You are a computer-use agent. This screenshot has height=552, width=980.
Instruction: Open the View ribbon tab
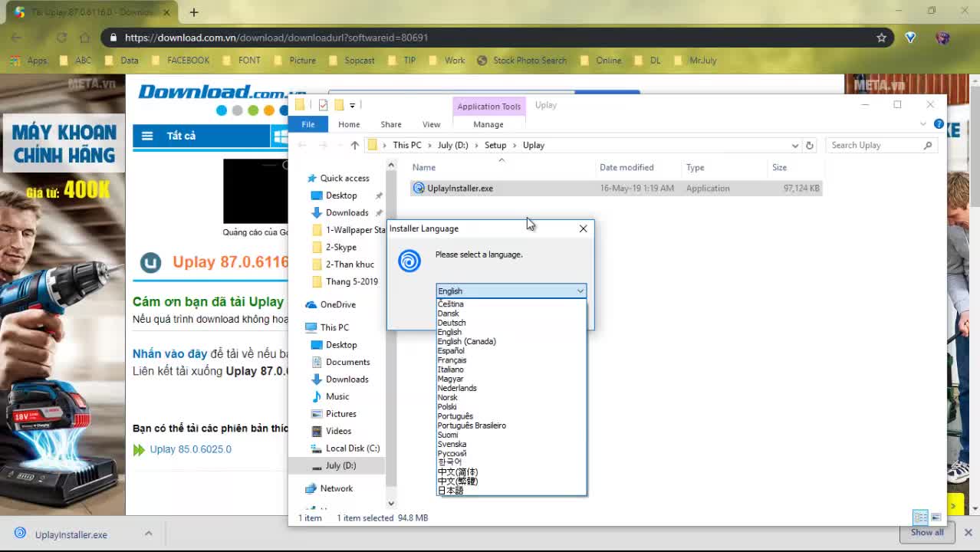pyautogui.click(x=432, y=124)
